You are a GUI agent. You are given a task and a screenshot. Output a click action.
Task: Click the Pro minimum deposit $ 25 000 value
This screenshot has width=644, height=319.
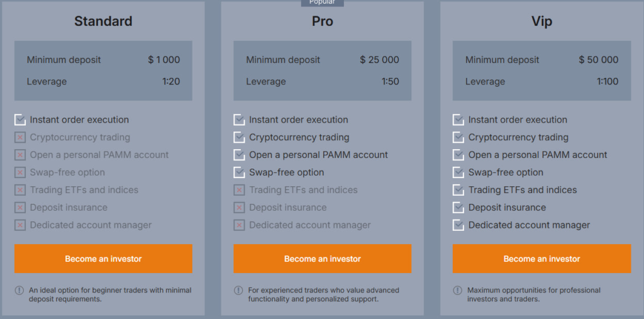[x=379, y=60]
